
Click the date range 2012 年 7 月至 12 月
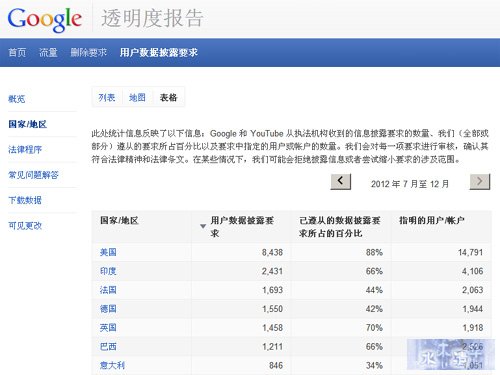click(410, 184)
